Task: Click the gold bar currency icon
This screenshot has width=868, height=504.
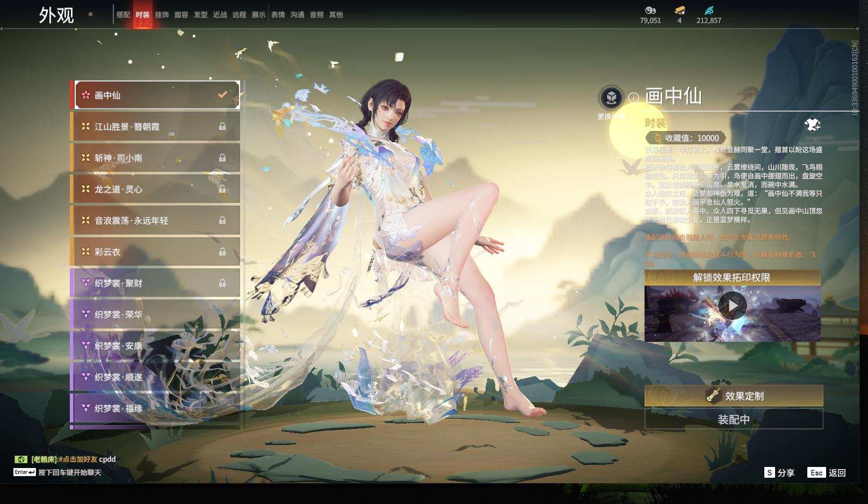Action: 679,10
